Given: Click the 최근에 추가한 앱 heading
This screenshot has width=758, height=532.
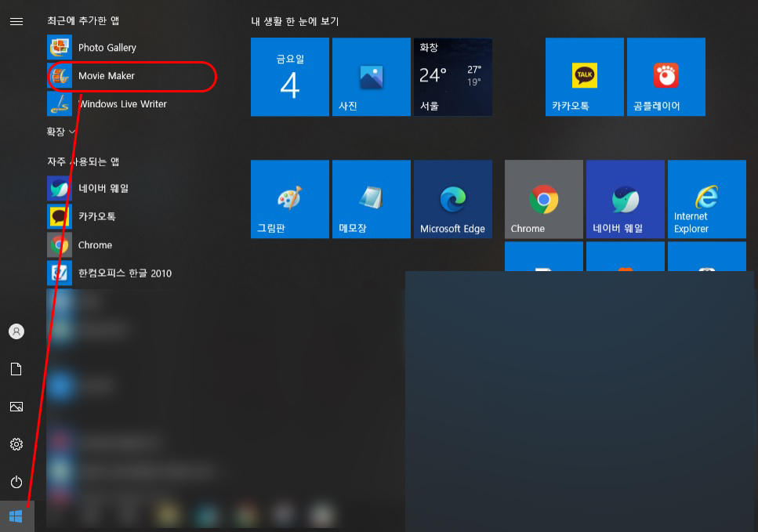Looking at the screenshot, I should pos(83,21).
